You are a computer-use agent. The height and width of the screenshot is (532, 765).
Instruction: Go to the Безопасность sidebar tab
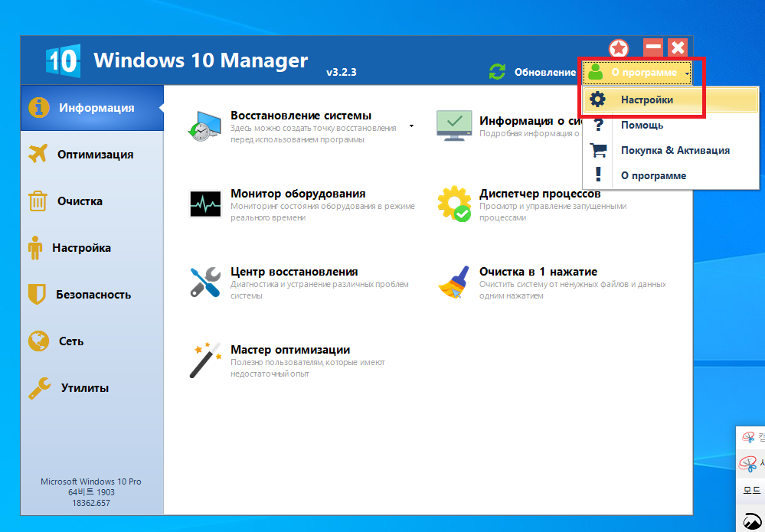coord(93,295)
